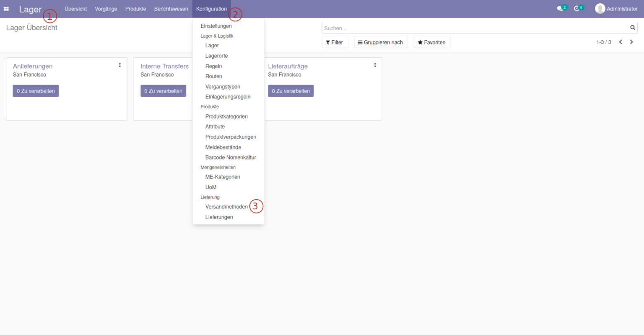Open the apps grid menu icon

6,8
